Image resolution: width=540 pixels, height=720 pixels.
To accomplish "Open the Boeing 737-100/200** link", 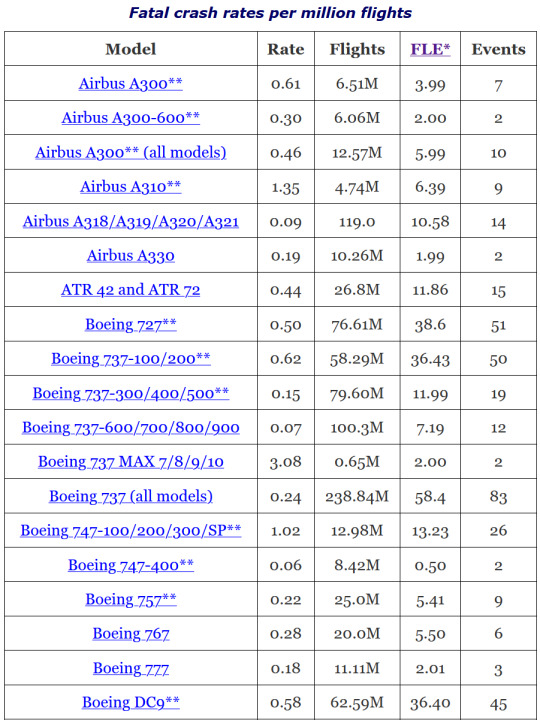I will 130,359.
